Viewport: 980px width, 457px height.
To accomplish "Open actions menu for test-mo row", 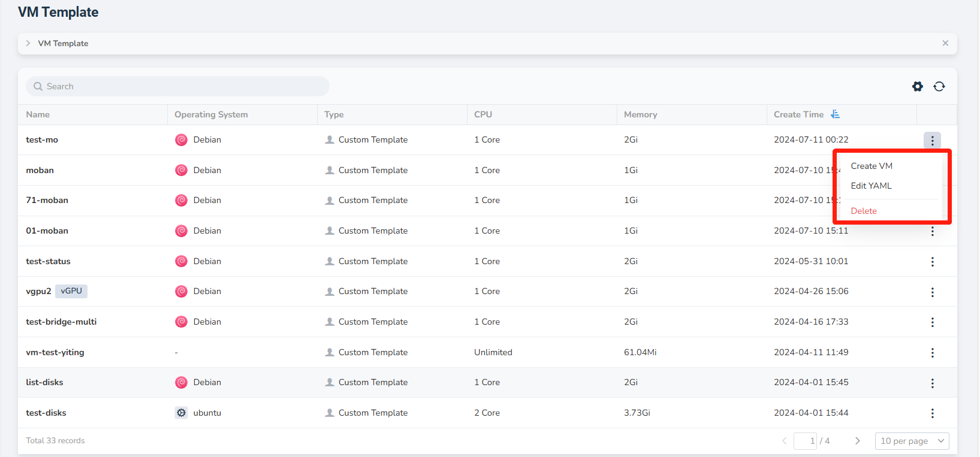I will tap(931, 140).
